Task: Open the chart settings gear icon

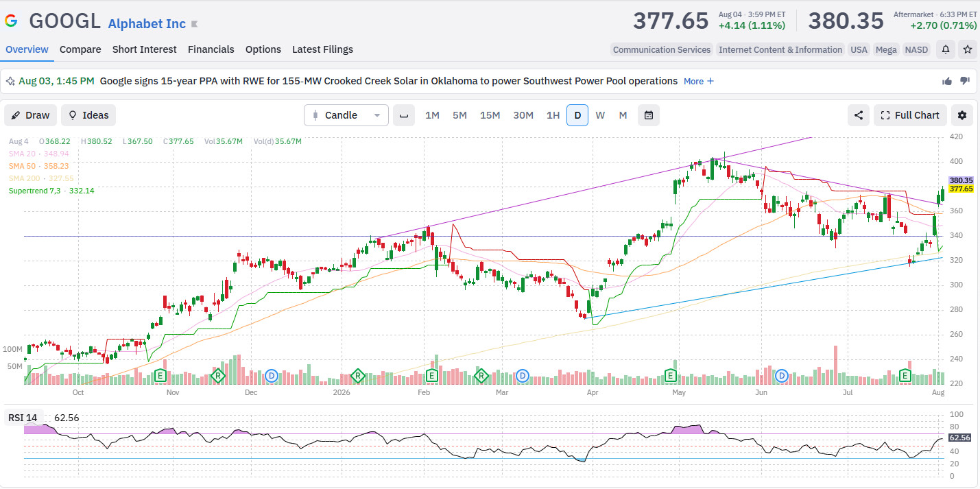Action: point(962,115)
